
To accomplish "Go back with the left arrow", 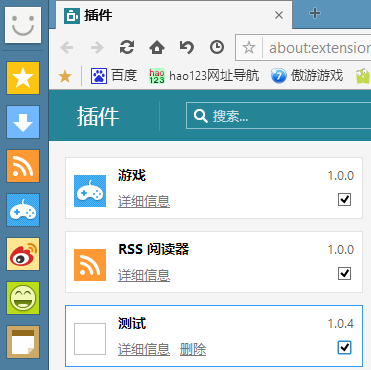I will pyautogui.click(x=67, y=48).
